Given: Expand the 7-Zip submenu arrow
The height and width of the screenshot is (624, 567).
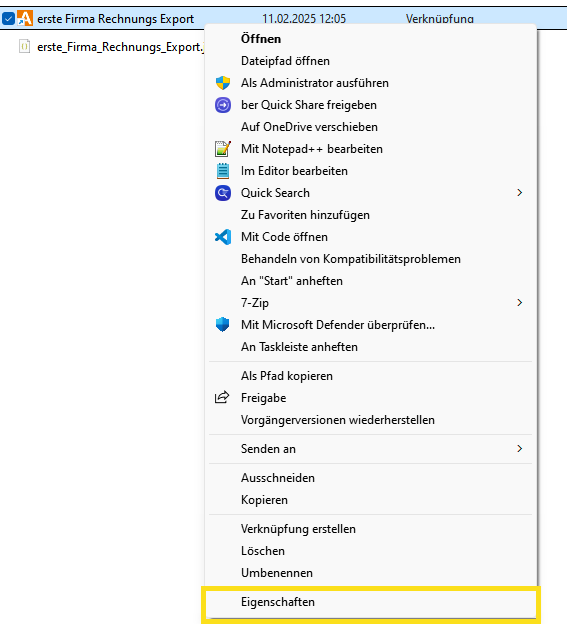Looking at the screenshot, I should (519, 302).
